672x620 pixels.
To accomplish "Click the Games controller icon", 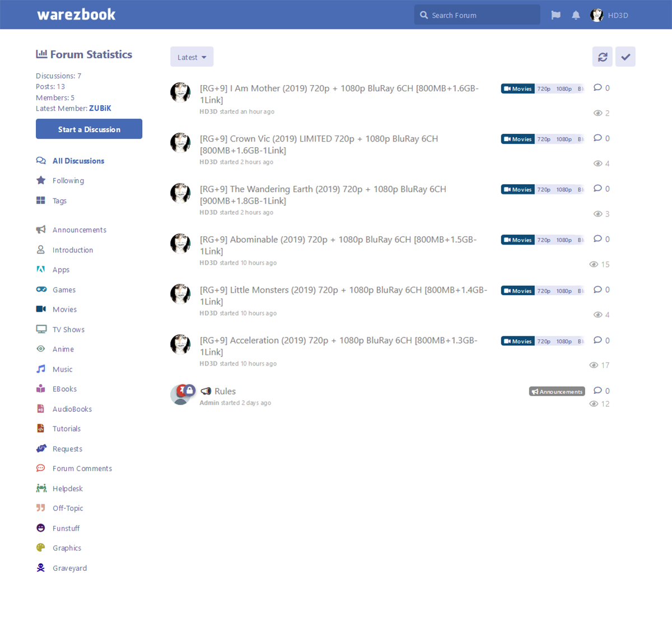I will click(41, 289).
